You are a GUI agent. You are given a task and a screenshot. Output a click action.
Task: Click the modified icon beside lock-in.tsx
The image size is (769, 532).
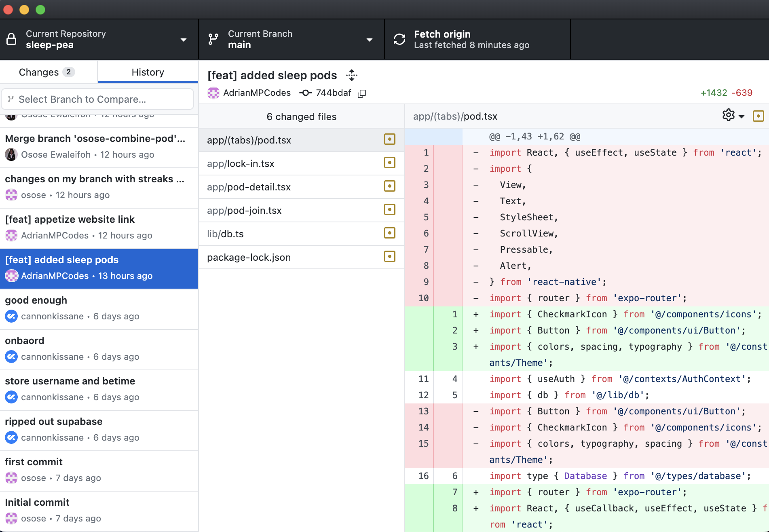(389, 163)
